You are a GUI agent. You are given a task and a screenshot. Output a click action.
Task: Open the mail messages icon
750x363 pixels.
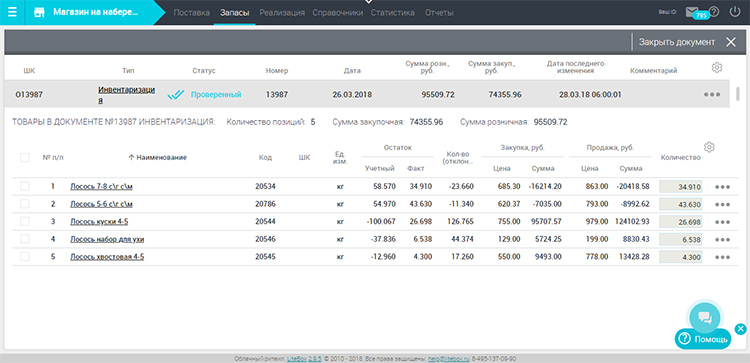pyautogui.click(x=692, y=11)
